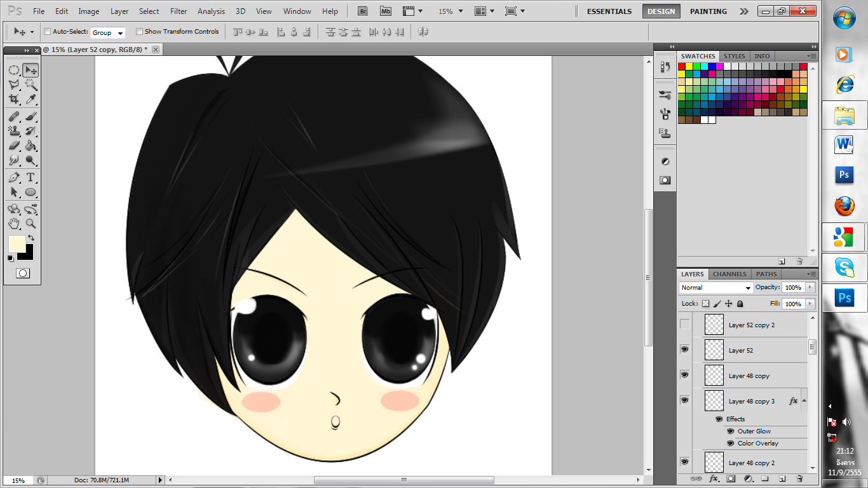Select the Elliptical Marquee tool

pos(14,70)
